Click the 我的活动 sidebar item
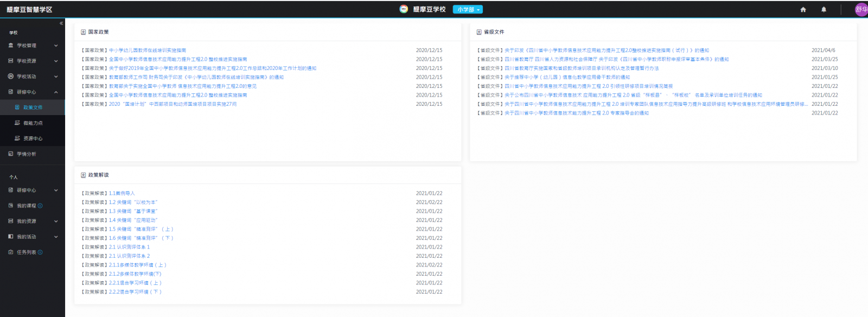Screen dimensions: 868x317 coord(26,237)
